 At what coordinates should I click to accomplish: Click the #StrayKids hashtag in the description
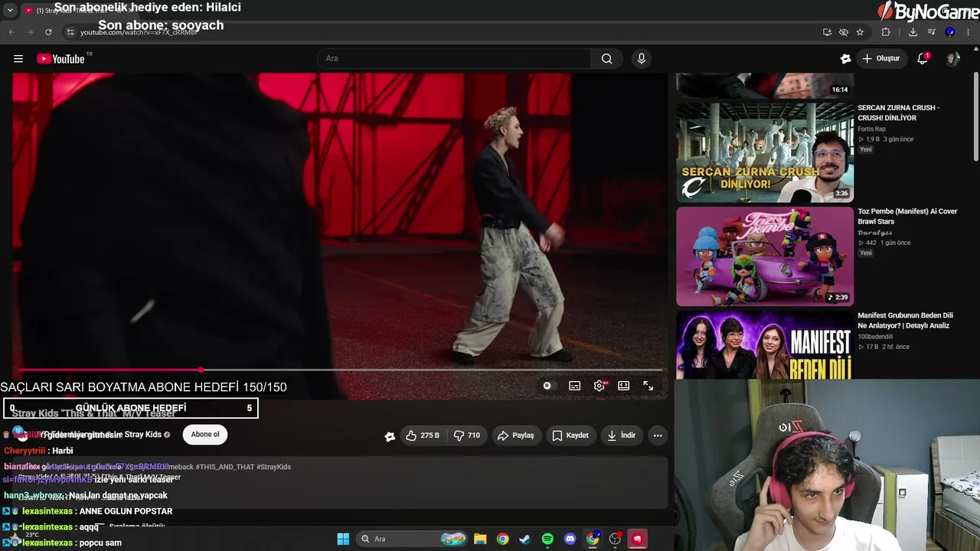(x=273, y=467)
